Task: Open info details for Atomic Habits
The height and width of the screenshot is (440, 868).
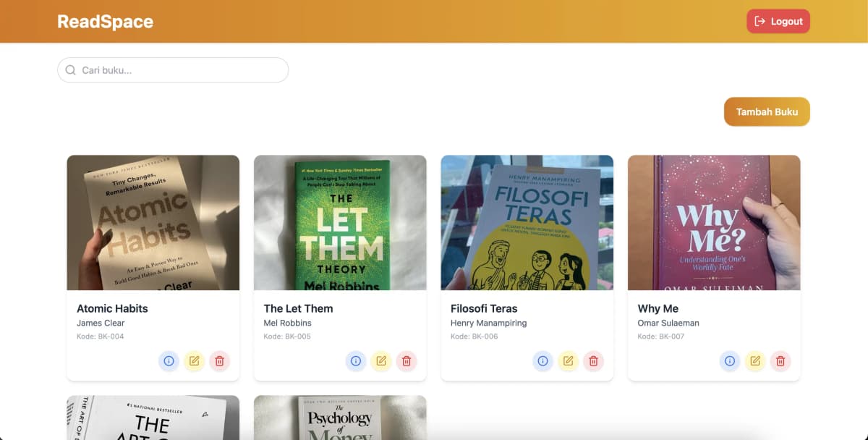Action: point(169,360)
